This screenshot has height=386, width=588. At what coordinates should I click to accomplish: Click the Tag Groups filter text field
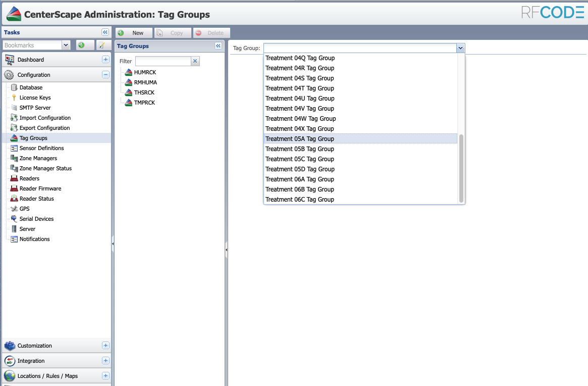tap(163, 61)
